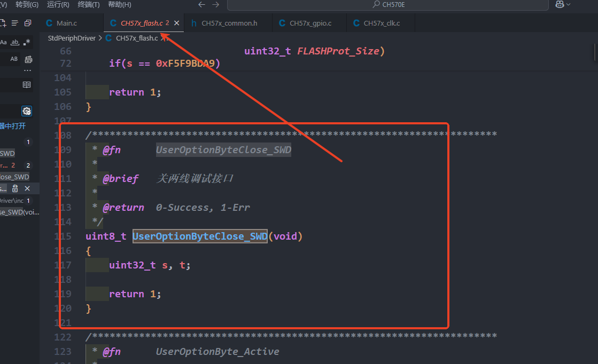Open the Copilot dropdown arrow
This screenshot has width=598, height=364.
[568, 5]
